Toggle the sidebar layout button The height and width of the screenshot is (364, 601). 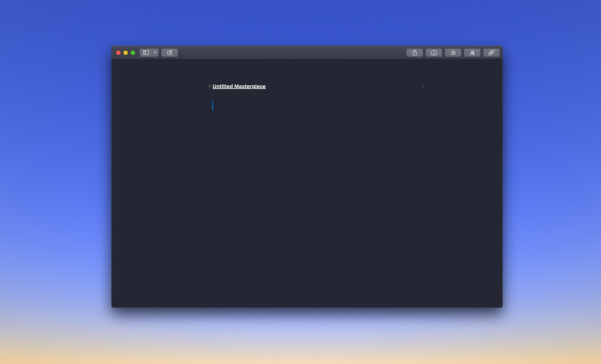146,53
